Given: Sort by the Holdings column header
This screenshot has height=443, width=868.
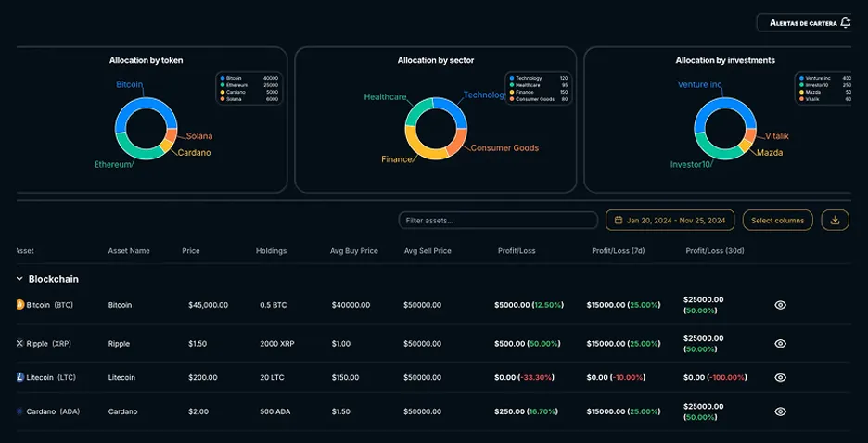Looking at the screenshot, I should [x=271, y=251].
